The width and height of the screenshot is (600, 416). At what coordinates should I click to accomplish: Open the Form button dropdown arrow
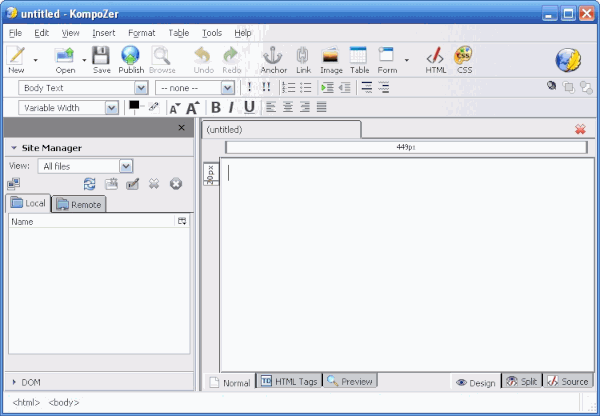tap(407, 60)
